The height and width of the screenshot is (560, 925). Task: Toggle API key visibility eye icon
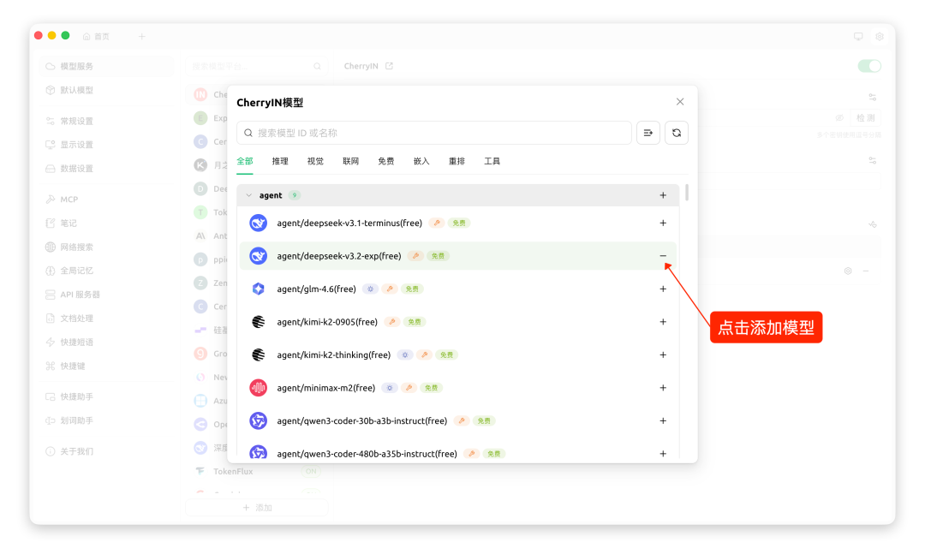[838, 118]
